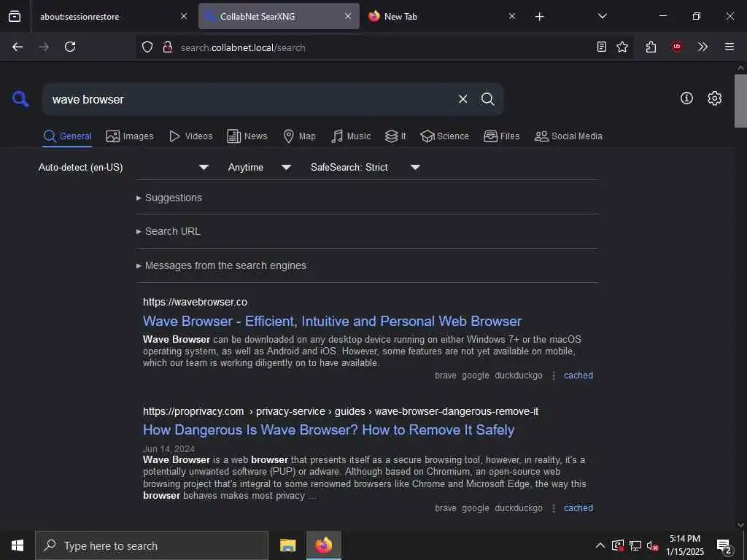Open more options dots for proprivacy result

click(553, 508)
